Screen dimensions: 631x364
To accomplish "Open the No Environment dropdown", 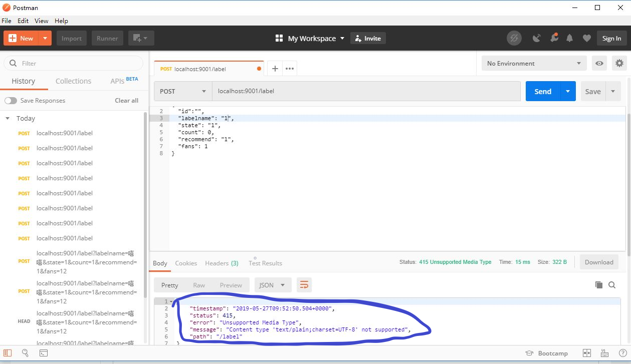I will point(534,63).
